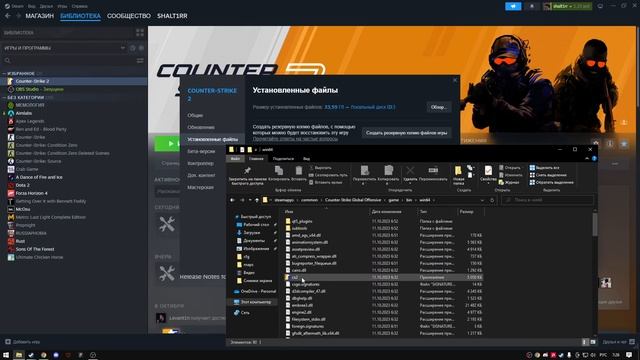Collapse the ИЗБРАННОЕ category
This screenshot has height=360, width=640.
tap(4, 73)
